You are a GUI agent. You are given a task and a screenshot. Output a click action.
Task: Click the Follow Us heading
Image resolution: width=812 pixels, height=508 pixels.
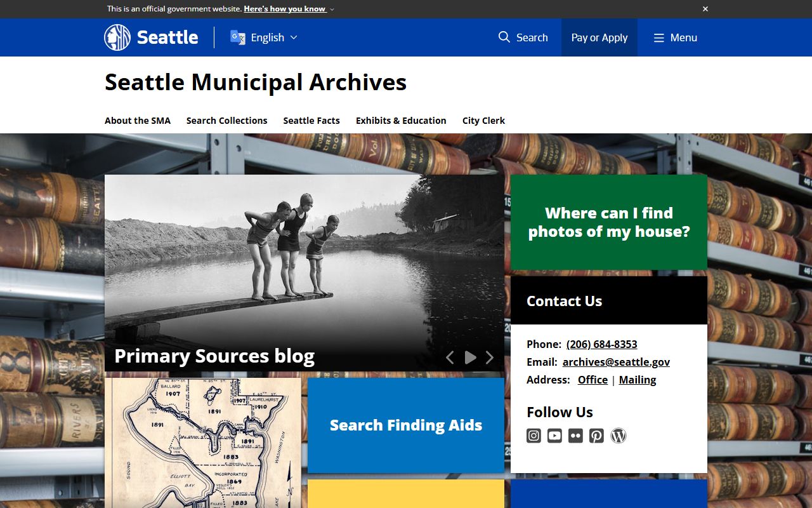coord(560,412)
